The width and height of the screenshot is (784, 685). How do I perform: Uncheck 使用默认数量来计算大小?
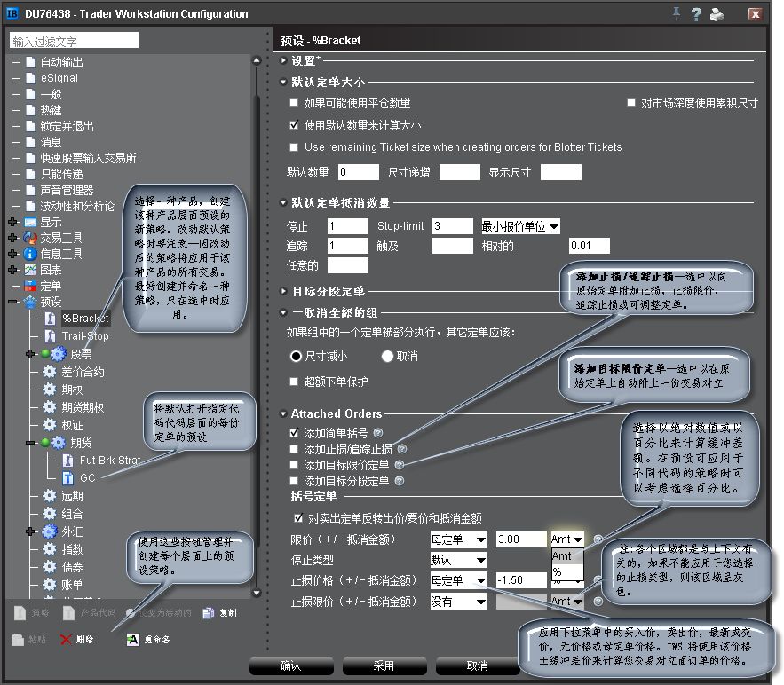coord(294,125)
